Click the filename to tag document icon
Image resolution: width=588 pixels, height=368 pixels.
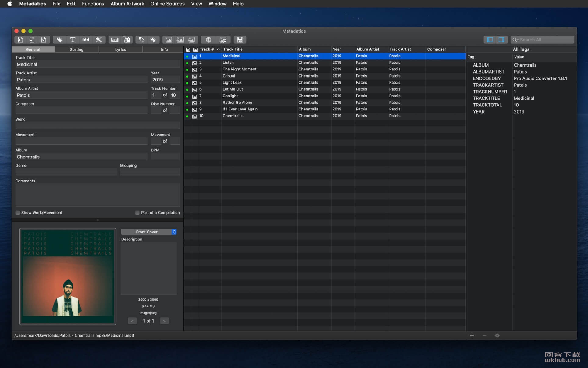(x=126, y=40)
